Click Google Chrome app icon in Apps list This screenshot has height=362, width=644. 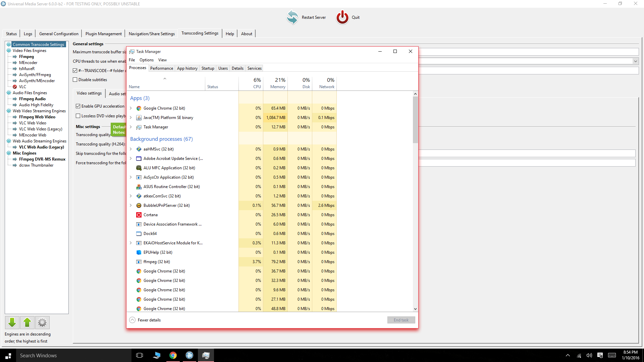click(x=139, y=108)
